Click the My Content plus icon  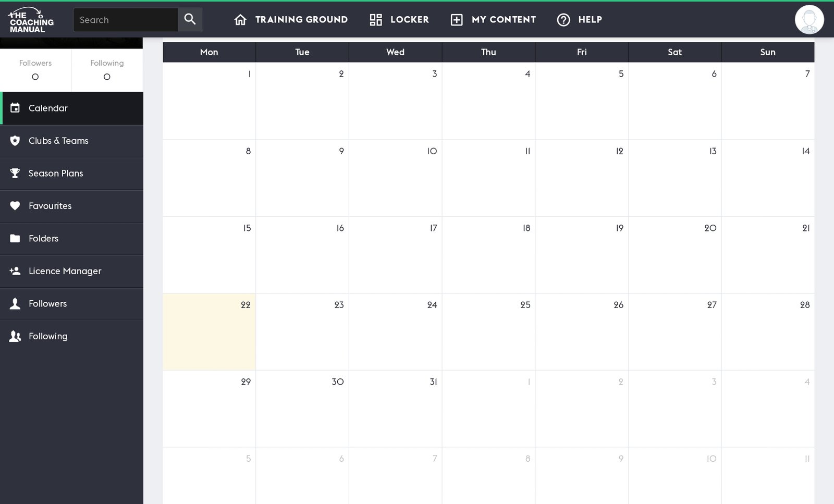tap(457, 20)
